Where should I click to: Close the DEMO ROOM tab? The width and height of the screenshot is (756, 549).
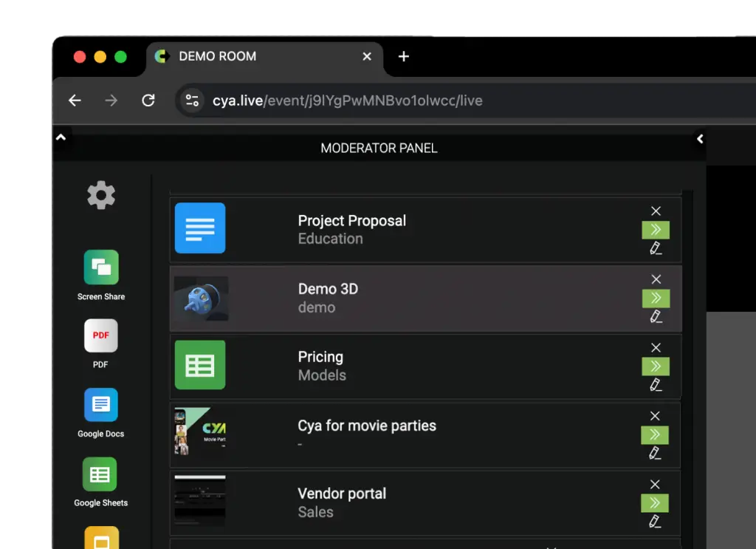[367, 56]
